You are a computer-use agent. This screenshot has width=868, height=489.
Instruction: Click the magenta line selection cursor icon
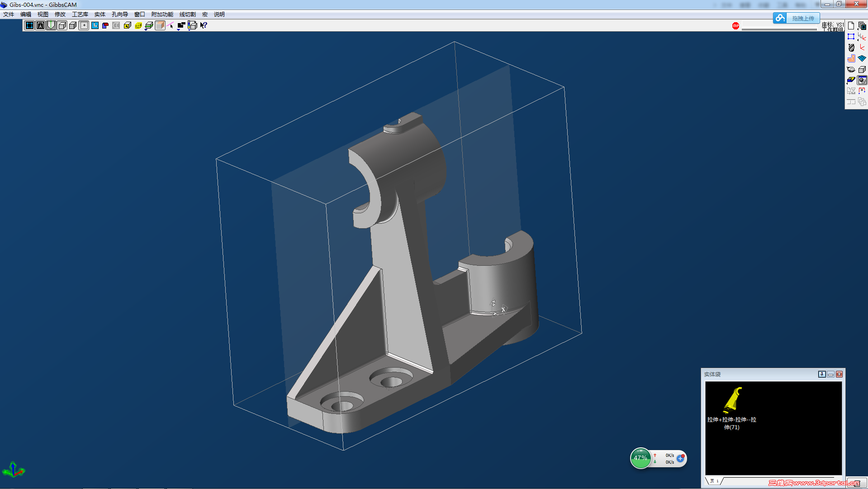coord(171,25)
